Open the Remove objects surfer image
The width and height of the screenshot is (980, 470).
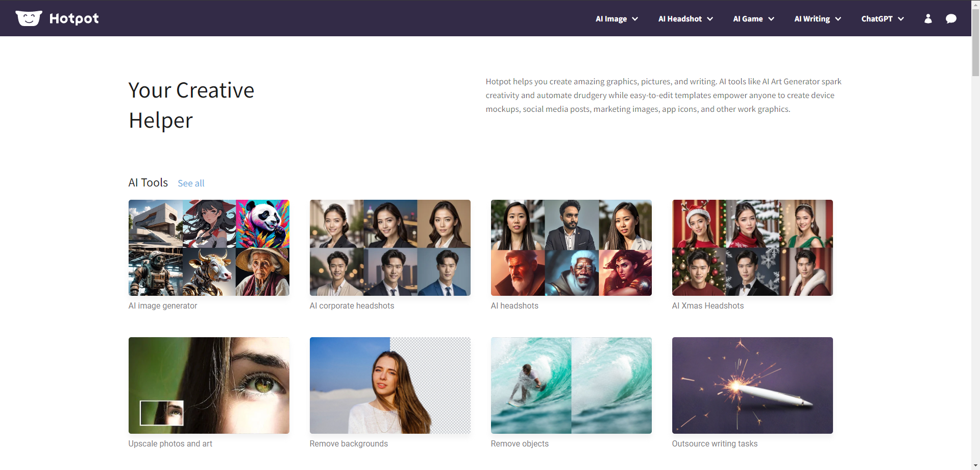click(x=571, y=385)
